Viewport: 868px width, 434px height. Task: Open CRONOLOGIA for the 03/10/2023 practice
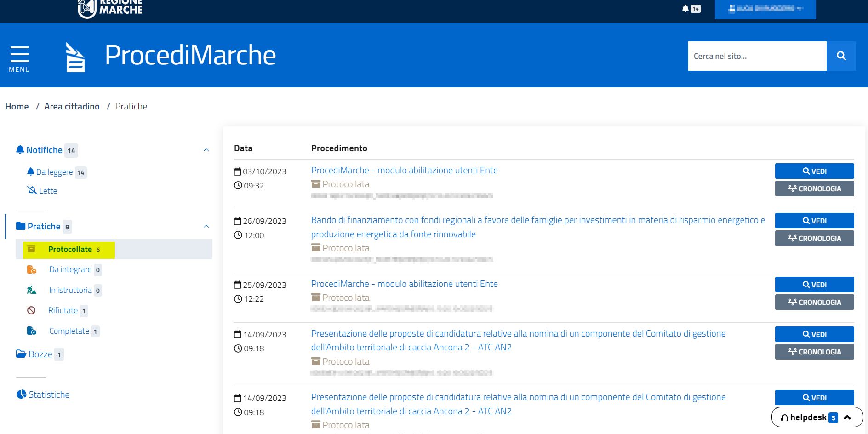[815, 188]
